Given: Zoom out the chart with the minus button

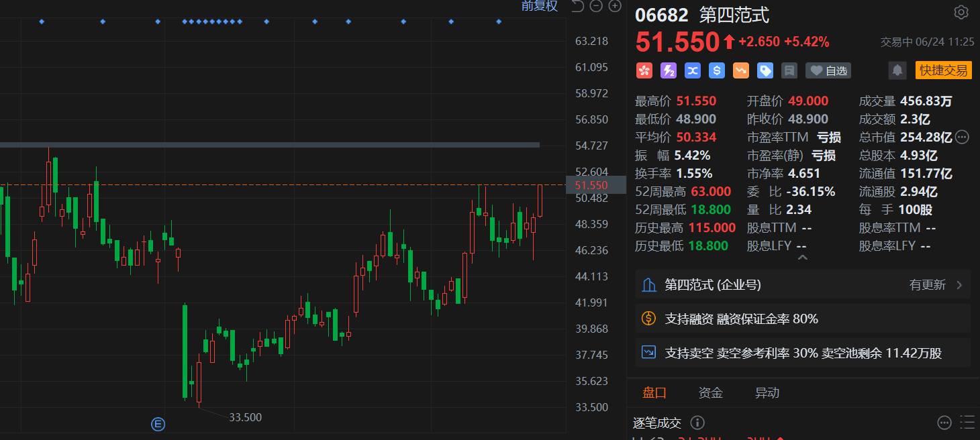Looking at the screenshot, I should pyautogui.click(x=596, y=7).
